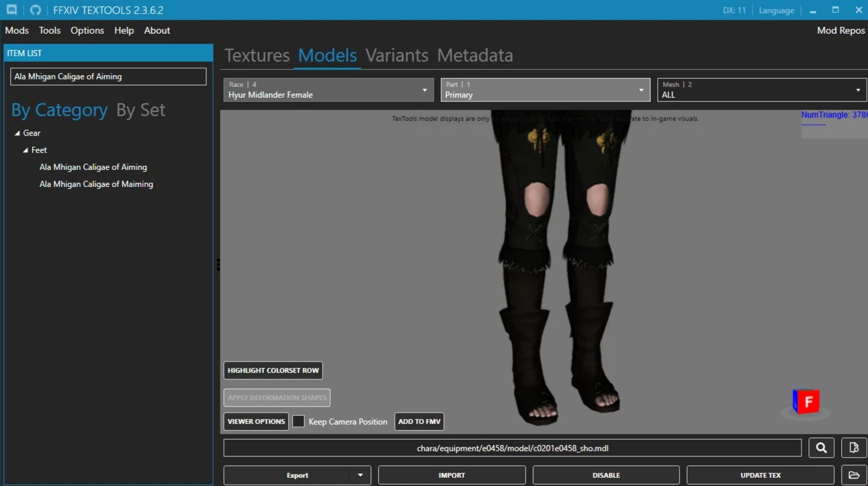
Task: Open the Mods menu
Action: (17, 31)
